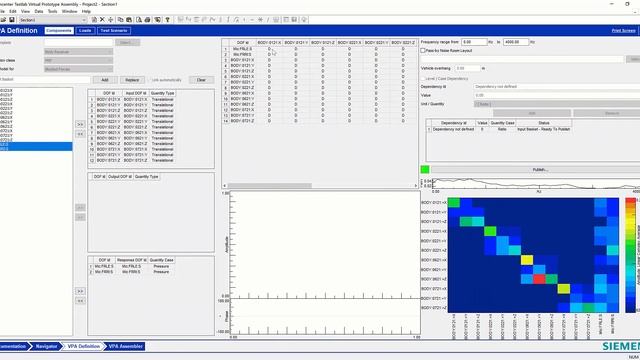Go to the VPA Definition workflow step
Screen dimensions: 640x360
(83, 346)
